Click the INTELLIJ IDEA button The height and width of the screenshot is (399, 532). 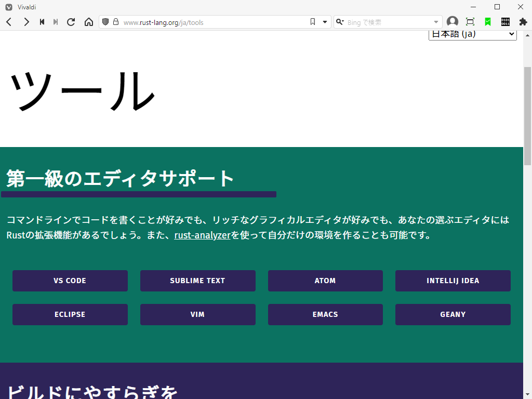(x=453, y=281)
